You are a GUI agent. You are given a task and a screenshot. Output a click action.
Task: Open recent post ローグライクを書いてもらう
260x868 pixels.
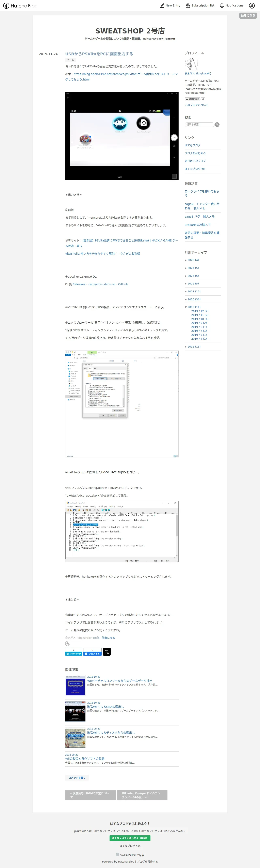tap(202, 193)
